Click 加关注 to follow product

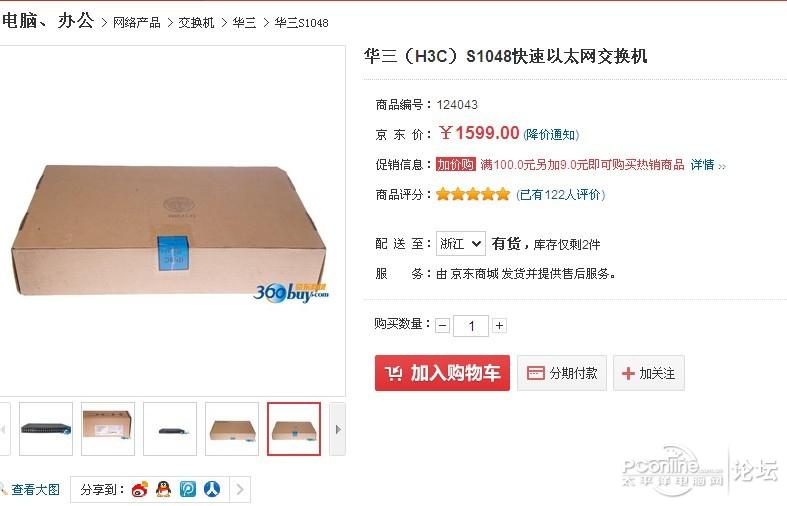pyautogui.click(x=648, y=373)
